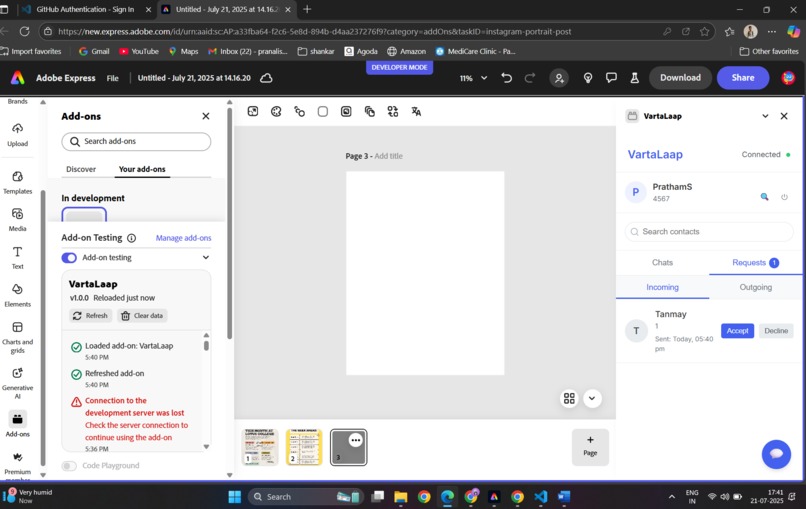
Task: Open the Windows Start menu
Action: 235,497
